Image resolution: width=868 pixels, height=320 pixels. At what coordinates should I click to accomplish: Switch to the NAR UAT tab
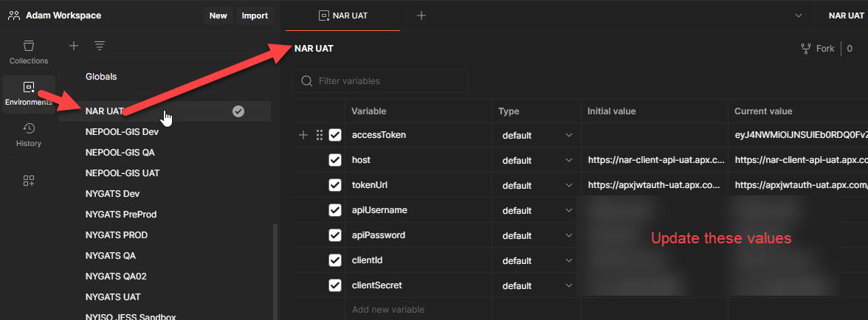pos(343,15)
